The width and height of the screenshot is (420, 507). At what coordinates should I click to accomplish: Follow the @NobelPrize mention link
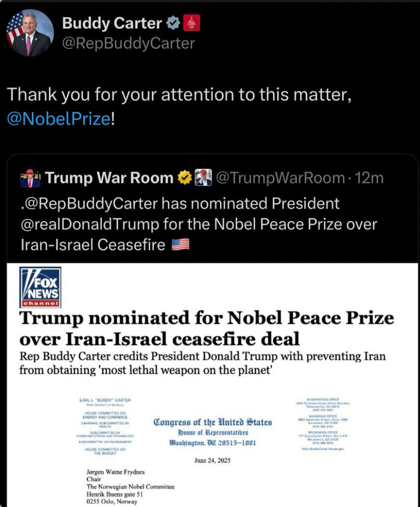58,119
